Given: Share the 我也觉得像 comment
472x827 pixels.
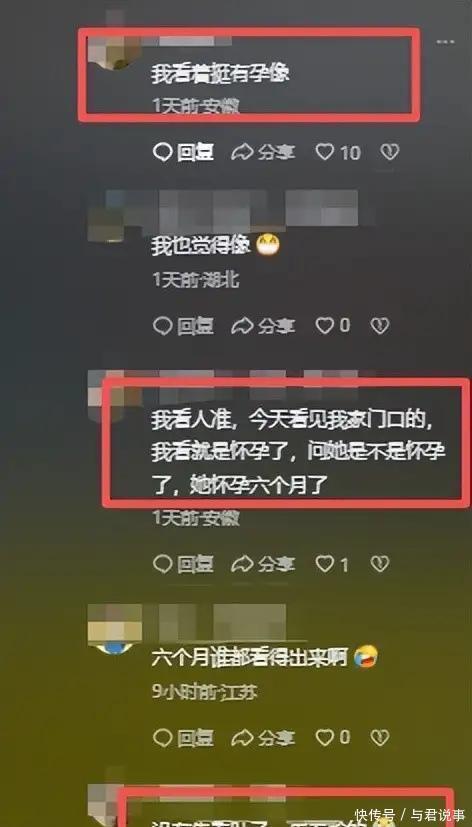Looking at the screenshot, I should (x=263, y=326).
